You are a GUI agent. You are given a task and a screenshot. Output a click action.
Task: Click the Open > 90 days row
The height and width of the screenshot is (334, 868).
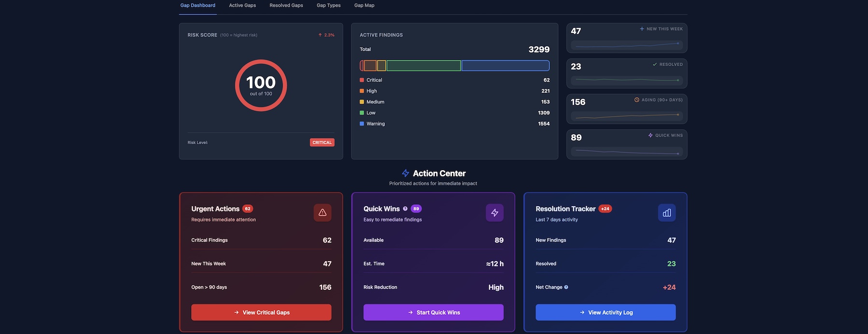(x=261, y=287)
